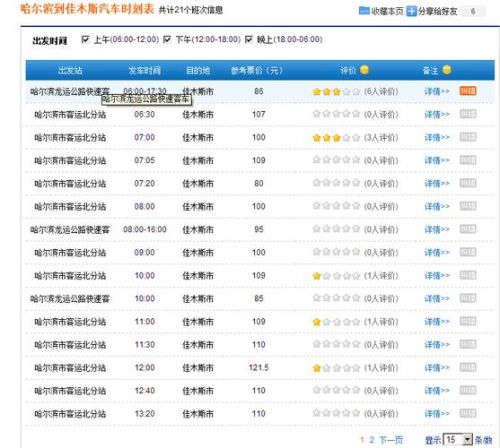500x448 pixels.
Task: Toggle the 上午(06:00-12:00) checkbox
Action: click(x=85, y=39)
